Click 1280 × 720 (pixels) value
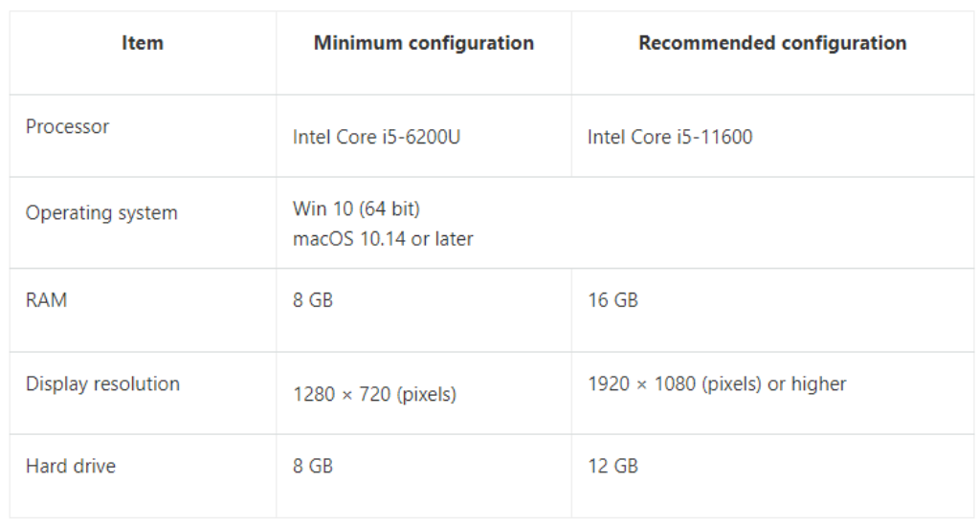The image size is (980, 525). [x=375, y=395]
